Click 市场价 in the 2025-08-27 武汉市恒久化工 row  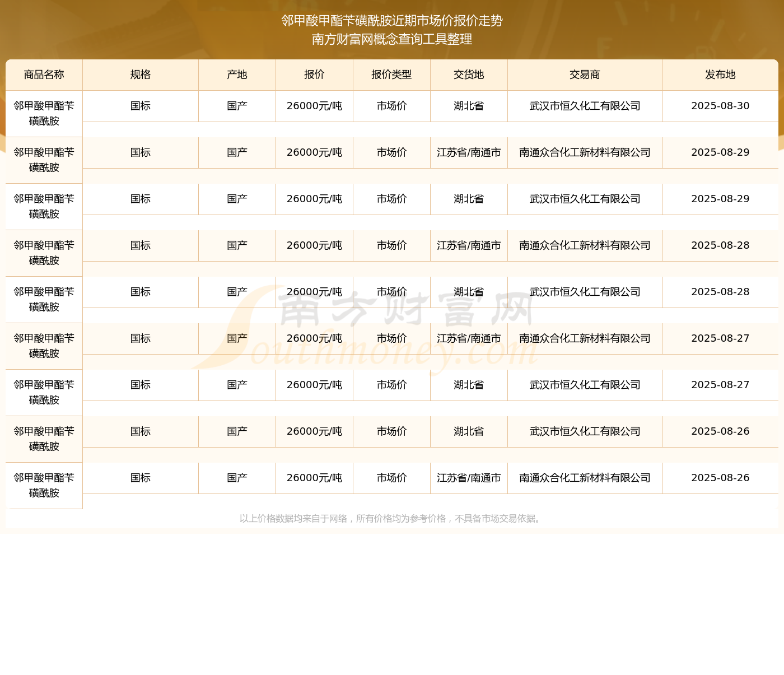[x=391, y=385]
